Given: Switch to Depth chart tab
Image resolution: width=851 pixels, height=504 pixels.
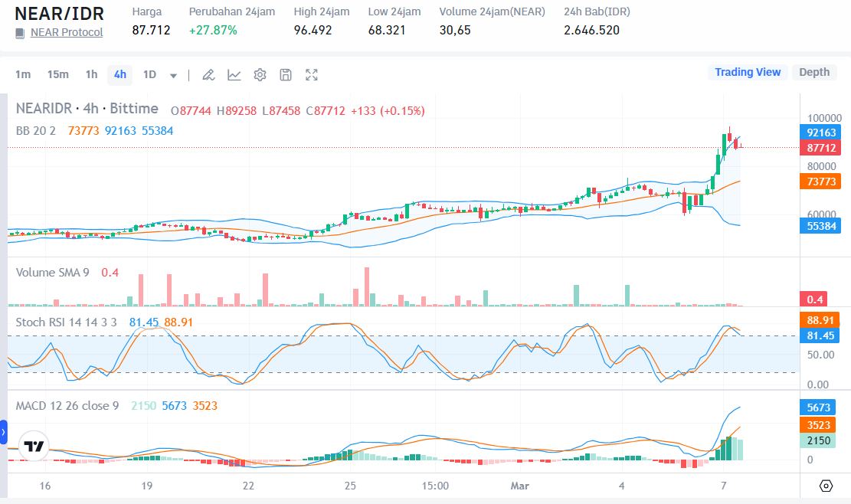Looking at the screenshot, I should coord(814,72).
